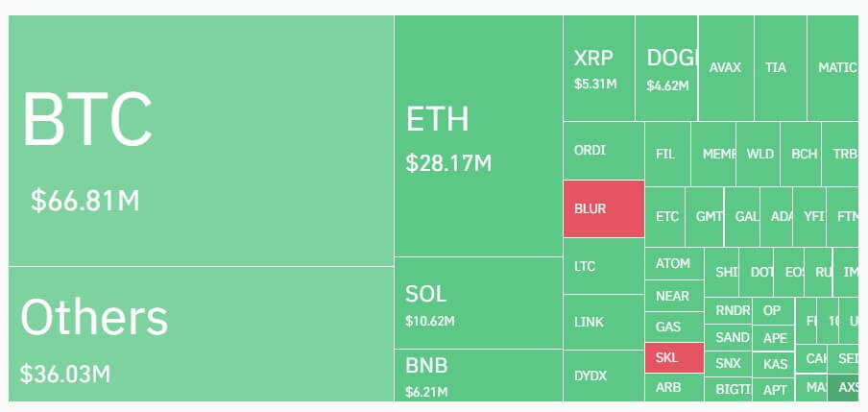Click the red SKL tile
Image resolution: width=868 pixels, height=412 pixels.
(x=673, y=358)
